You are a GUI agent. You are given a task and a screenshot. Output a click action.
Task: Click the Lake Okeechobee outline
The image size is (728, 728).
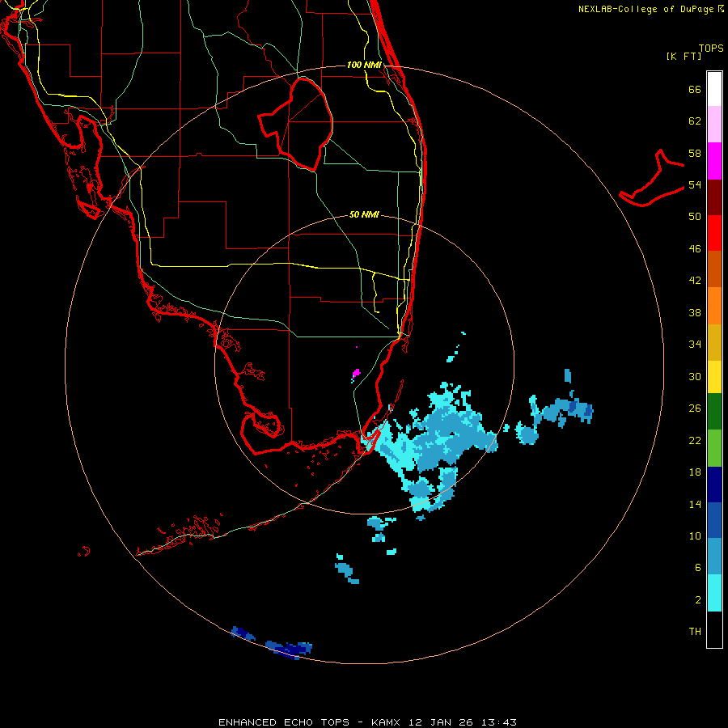[295, 124]
